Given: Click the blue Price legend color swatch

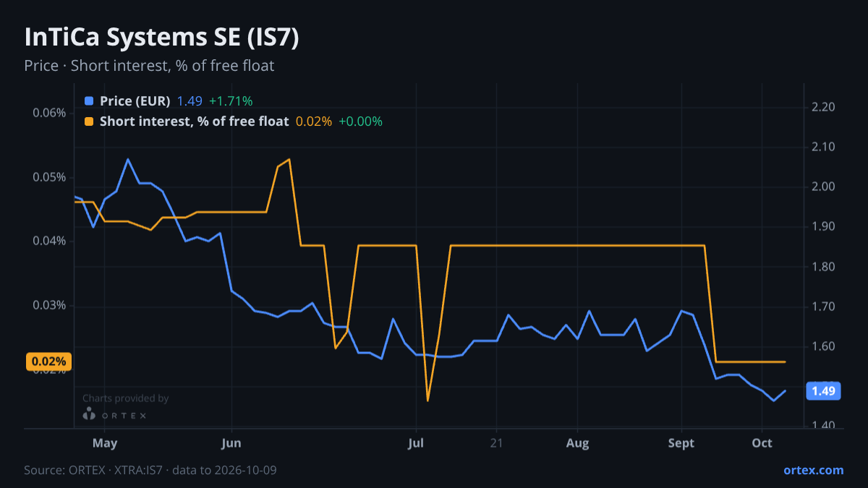Looking at the screenshot, I should pos(89,101).
